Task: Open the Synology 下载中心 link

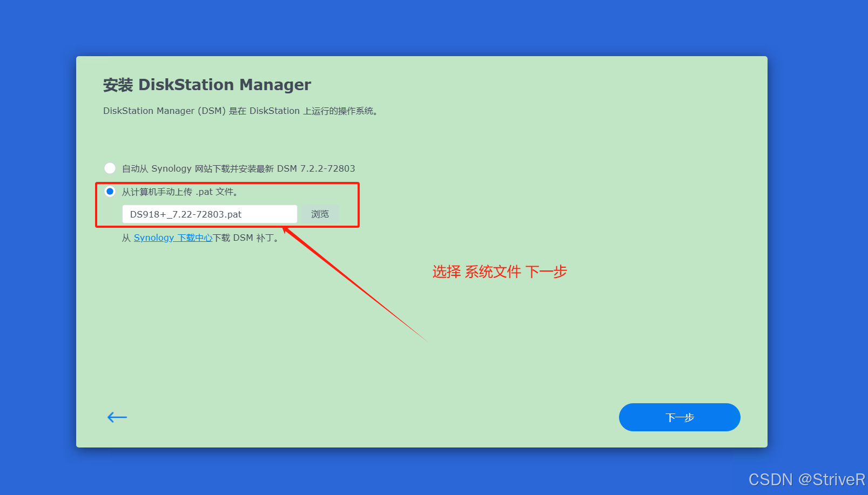Action: [173, 238]
